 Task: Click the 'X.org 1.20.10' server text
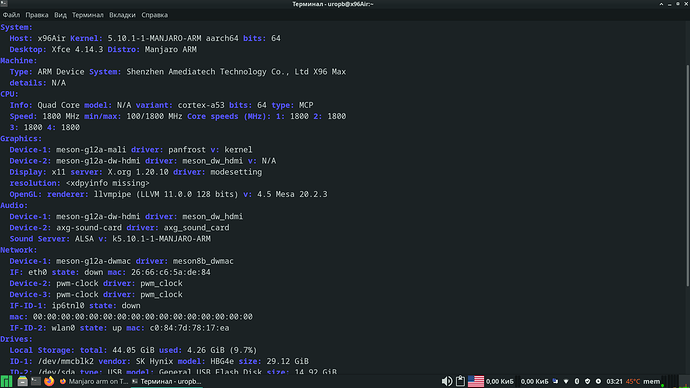click(138, 172)
